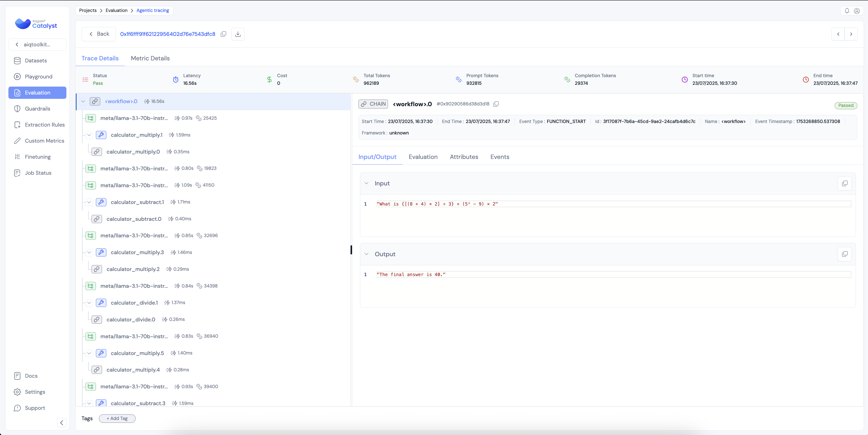The image size is (868, 435).
Task: Copy workflow span hash ID
Action: pos(496,104)
